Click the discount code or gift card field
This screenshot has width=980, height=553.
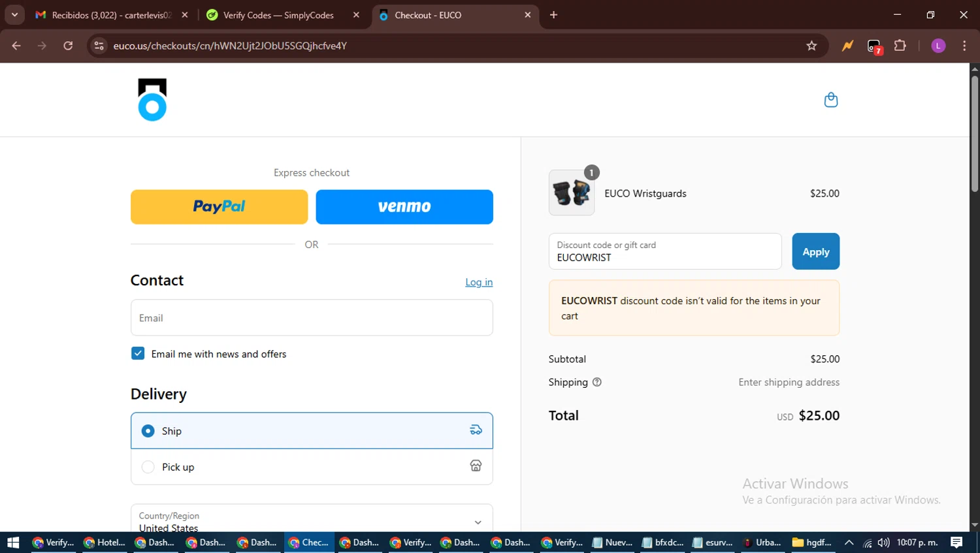[x=665, y=251]
